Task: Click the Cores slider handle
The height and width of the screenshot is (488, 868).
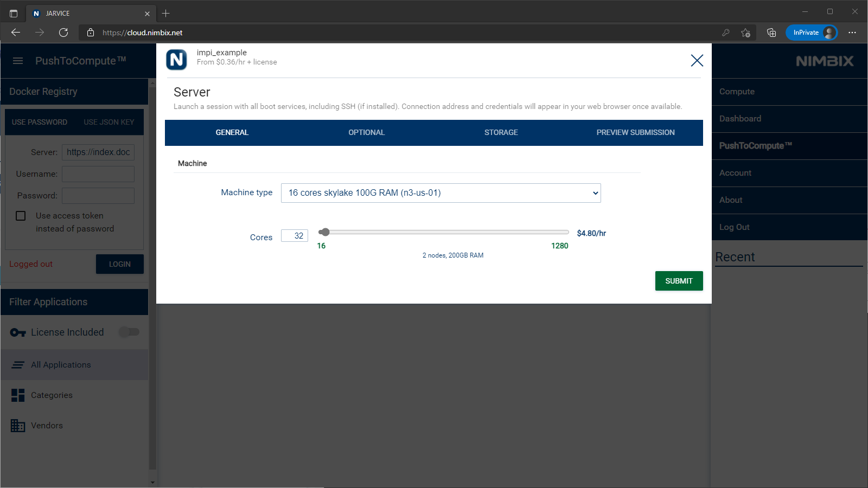Action: tap(324, 232)
